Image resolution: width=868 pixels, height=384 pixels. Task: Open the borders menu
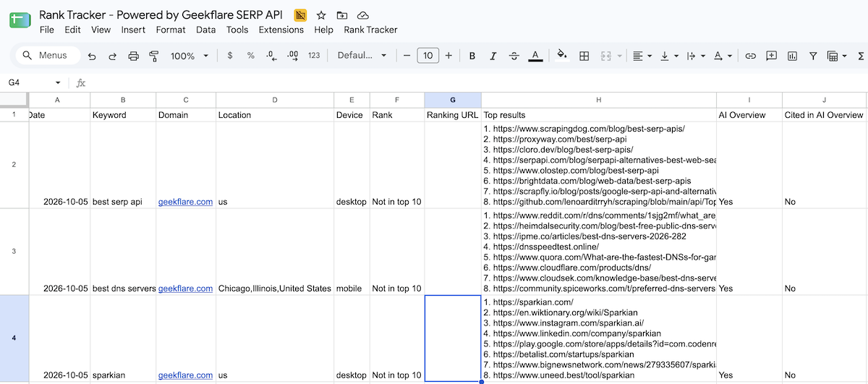point(584,56)
